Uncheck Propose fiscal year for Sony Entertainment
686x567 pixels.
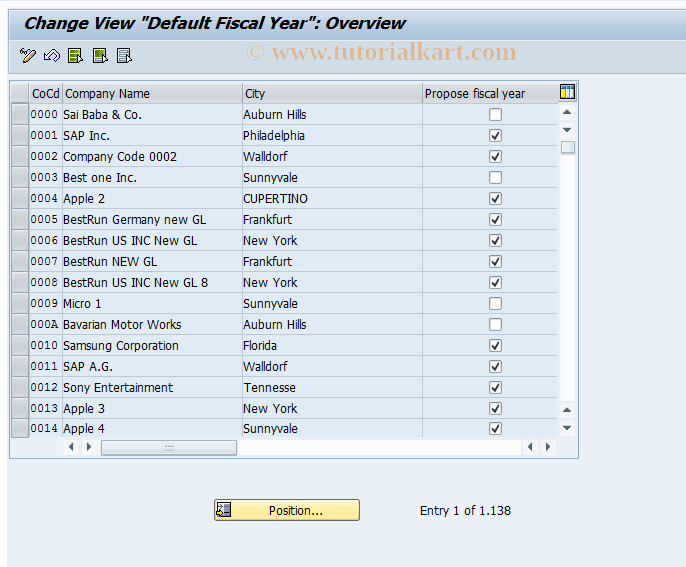(x=495, y=388)
